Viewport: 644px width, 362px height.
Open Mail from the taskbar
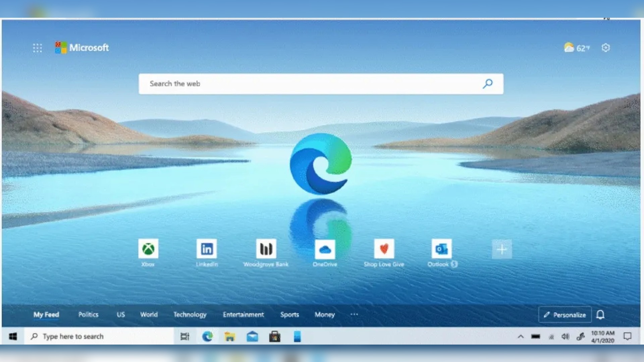tap(253, 337)
